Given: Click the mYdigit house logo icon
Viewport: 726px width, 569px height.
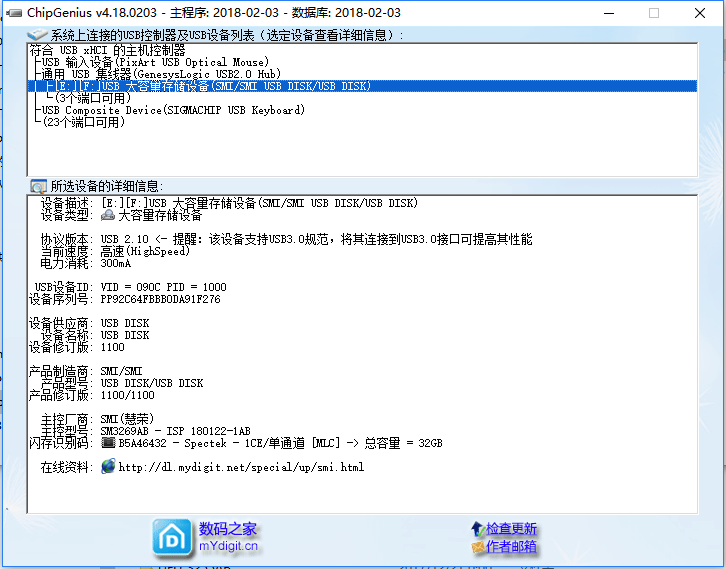Looking at the screenshot, I should [172, 538].
